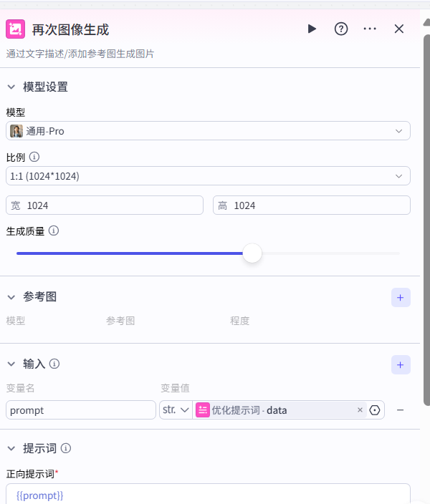Screen dimensions: 430x504
Task: Collapse the 模型设置 section
Action: [11, 87]
